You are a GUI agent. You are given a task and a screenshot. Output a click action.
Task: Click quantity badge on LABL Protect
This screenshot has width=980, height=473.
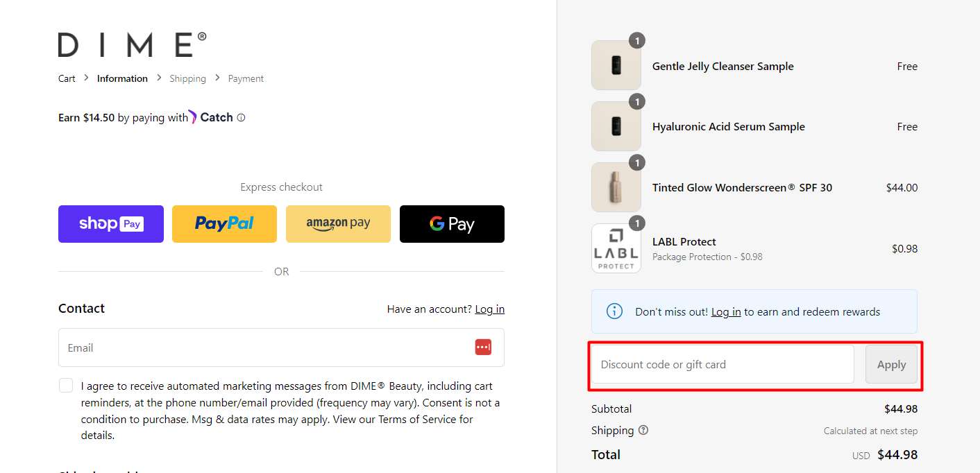(x=637, y=223)
